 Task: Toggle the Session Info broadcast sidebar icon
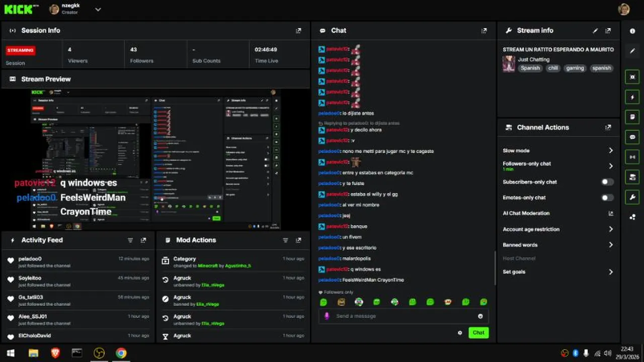click(632, 157)
